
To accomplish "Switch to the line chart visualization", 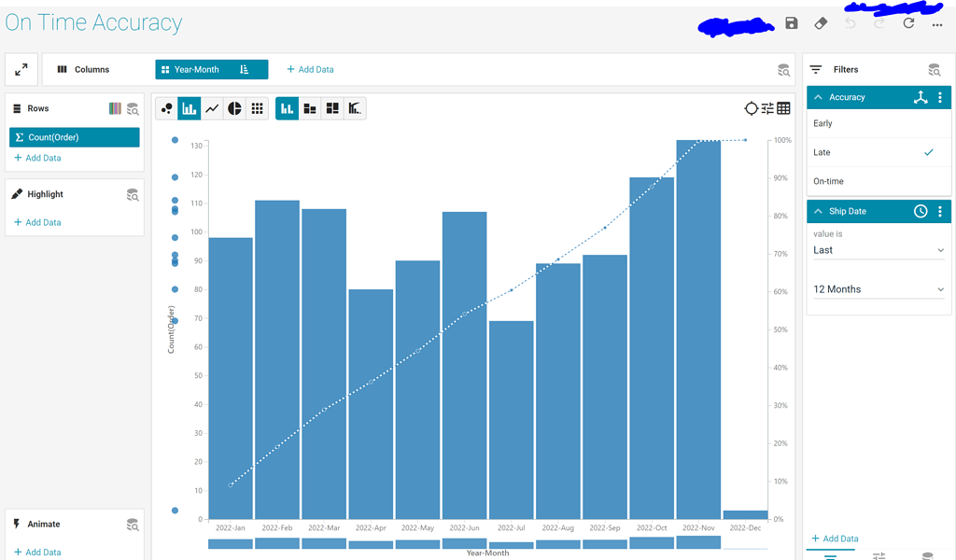I will pos(211,108).
